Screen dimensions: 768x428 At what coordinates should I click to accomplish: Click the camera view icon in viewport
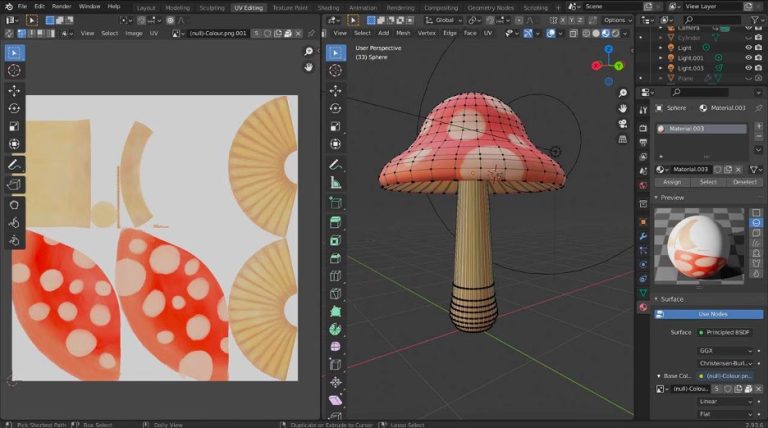coord(623,124)
